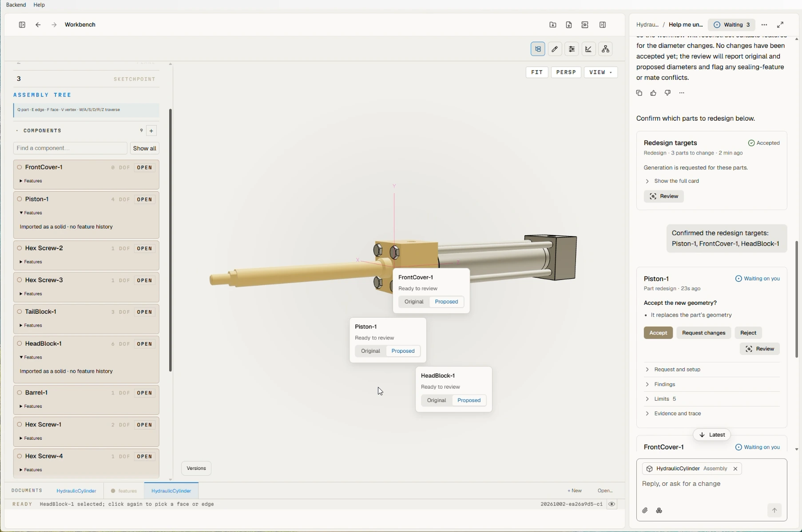
Task: Select the FrontCover-1 radio circle
Action: pyautogui.click(x=20, y=167)
